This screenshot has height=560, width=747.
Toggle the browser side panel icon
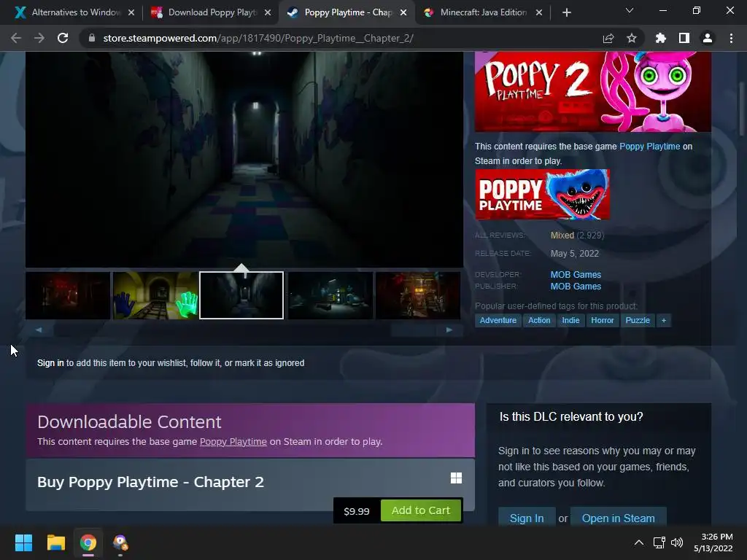click(x=684, y=38)
